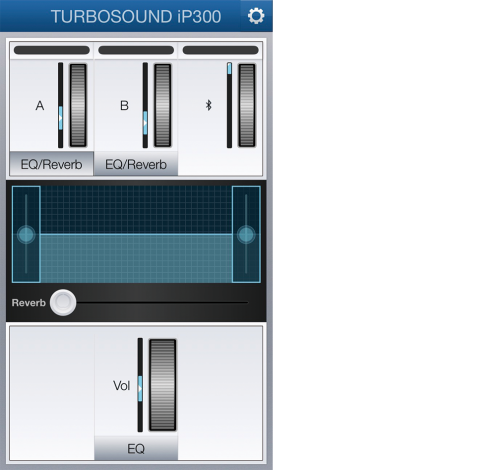Click the EQ graph grid area

[x=136, y=234]
